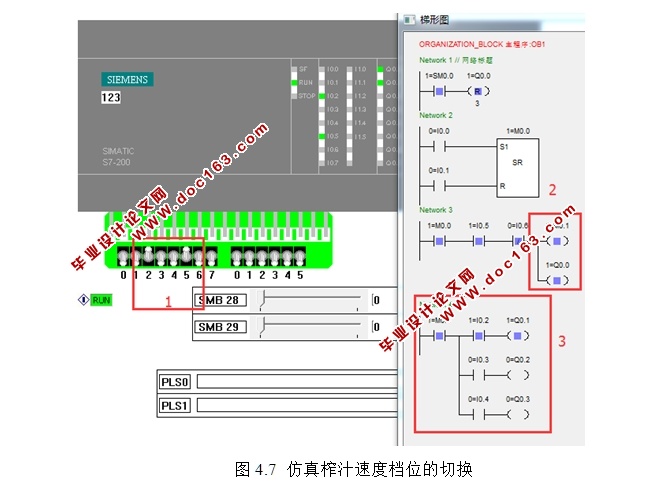Click the PLS0 label
Image resolution: width=649 pixels, height=482 pixels.
pyautogui.click(x=175, y=382)
